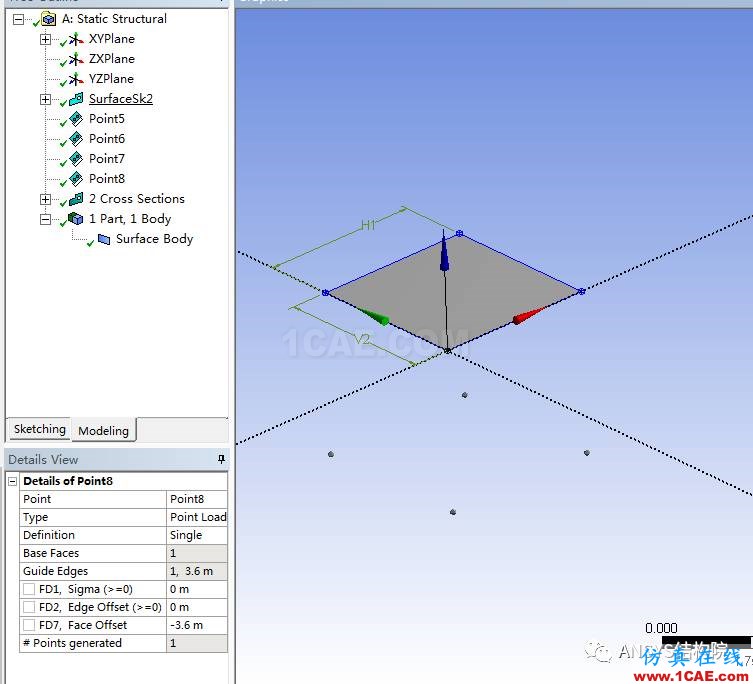Click the Point5 feature icon

click(76, 119)
